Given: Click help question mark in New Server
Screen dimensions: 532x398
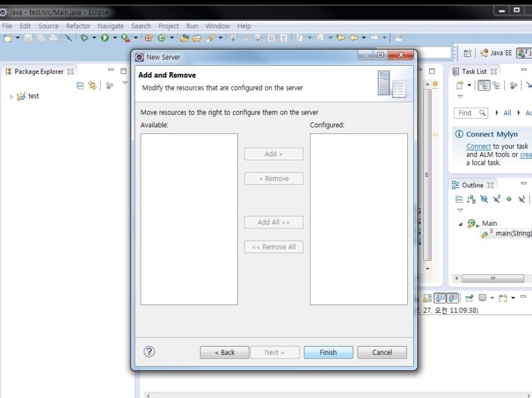Looking at the screenshot, I should coord(150,352).
